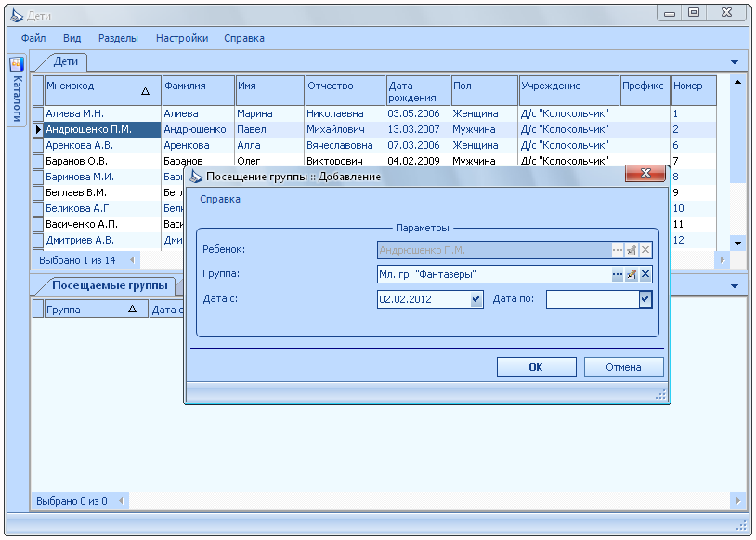
Task: Tick the row checkbox for Аренкова А.В.
Action: tap(38, 145)
